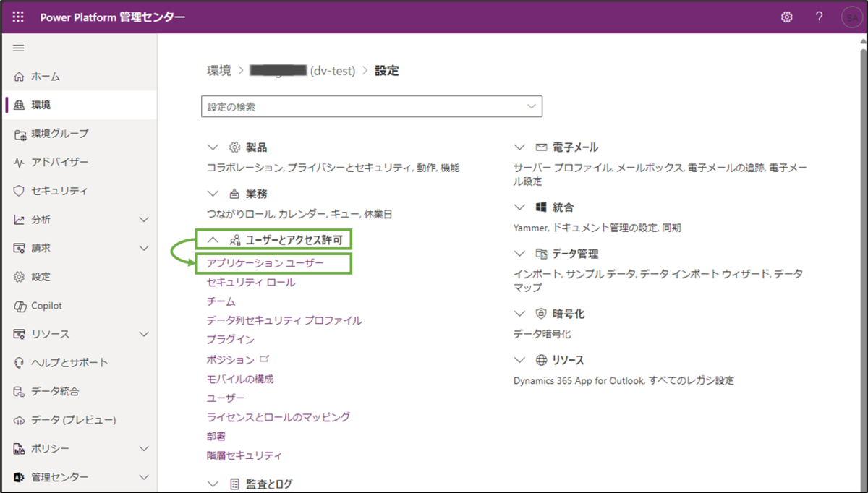Expand the 製品 section chevron
The width and height of the screenshot is (868, 493).
coord(213,147)
